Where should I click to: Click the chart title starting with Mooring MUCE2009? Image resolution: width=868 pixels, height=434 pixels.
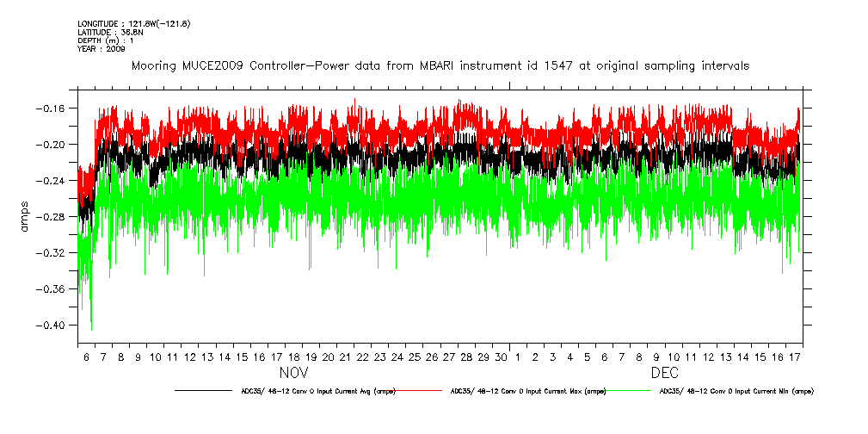pyautogui.click(x=439, y=65)
